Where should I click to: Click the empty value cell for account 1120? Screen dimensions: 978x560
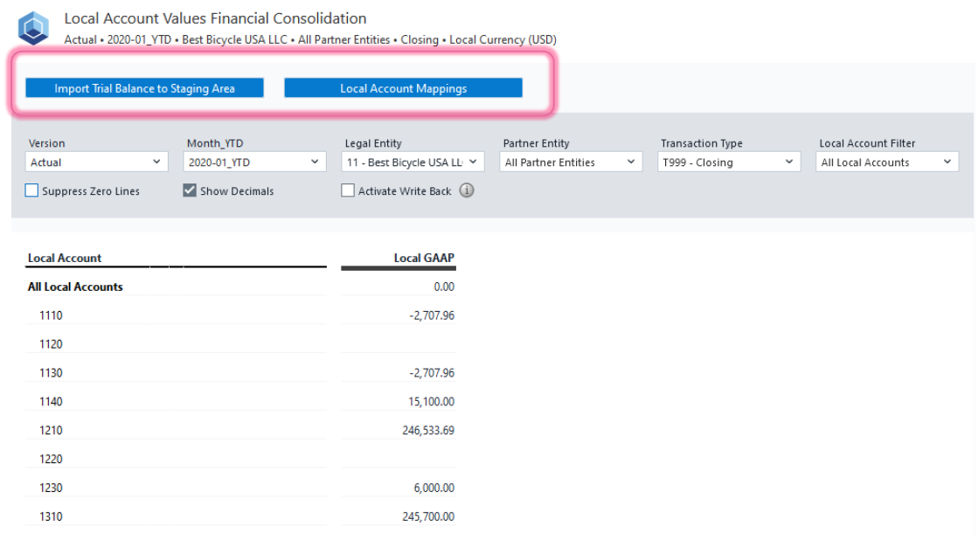pyautogui.click(x=399, y=344)
